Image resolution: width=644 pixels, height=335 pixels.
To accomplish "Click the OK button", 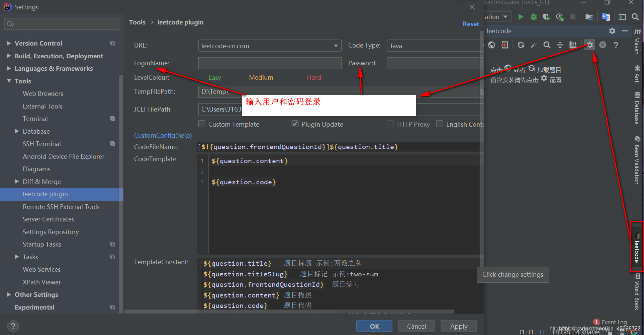I will tap(374, 326).
